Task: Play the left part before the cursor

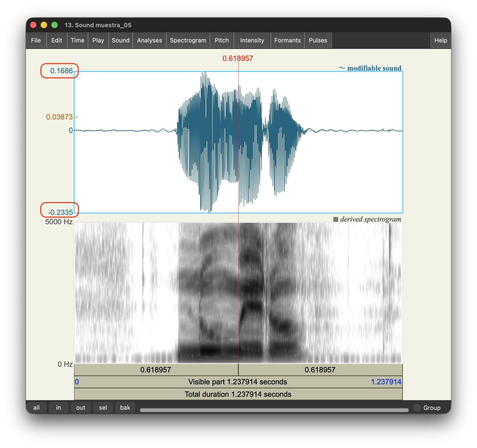Action: tap(156, 370)
